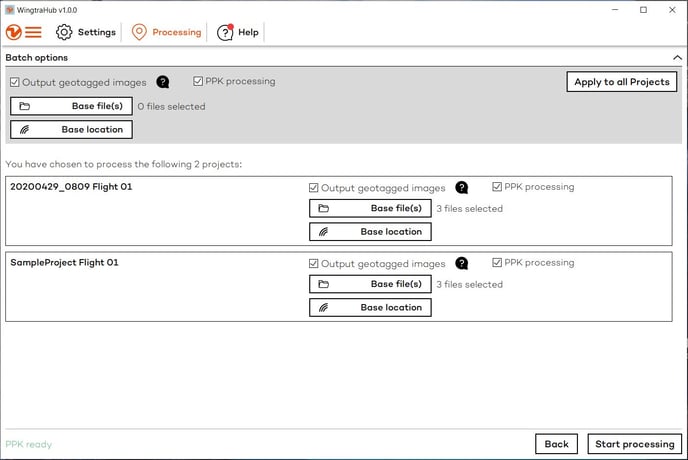
Task: Click help bubble in SampleProject Flight 01 project
Action: [x=462, y=263]
